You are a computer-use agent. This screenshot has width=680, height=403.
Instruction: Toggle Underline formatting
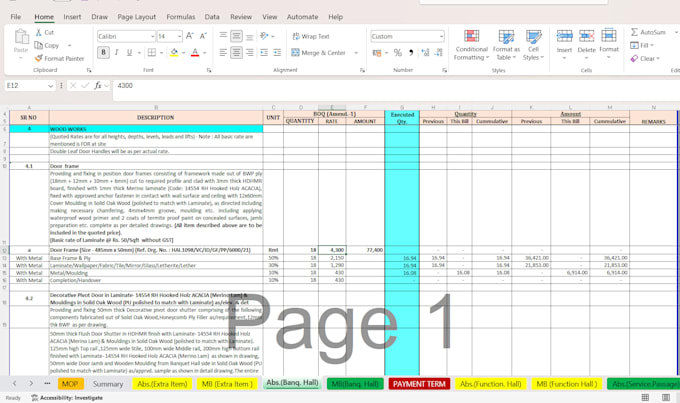coord(129,52)
